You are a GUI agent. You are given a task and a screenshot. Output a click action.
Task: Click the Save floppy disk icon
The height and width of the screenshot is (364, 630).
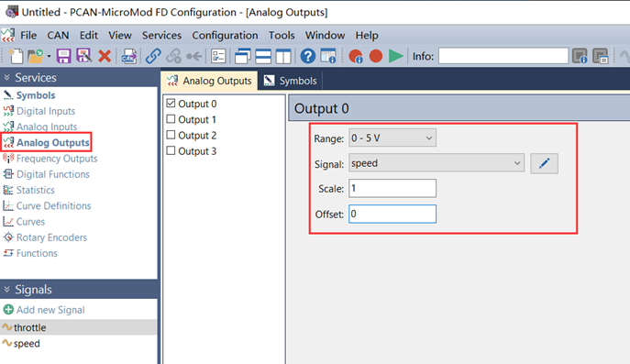63,56
